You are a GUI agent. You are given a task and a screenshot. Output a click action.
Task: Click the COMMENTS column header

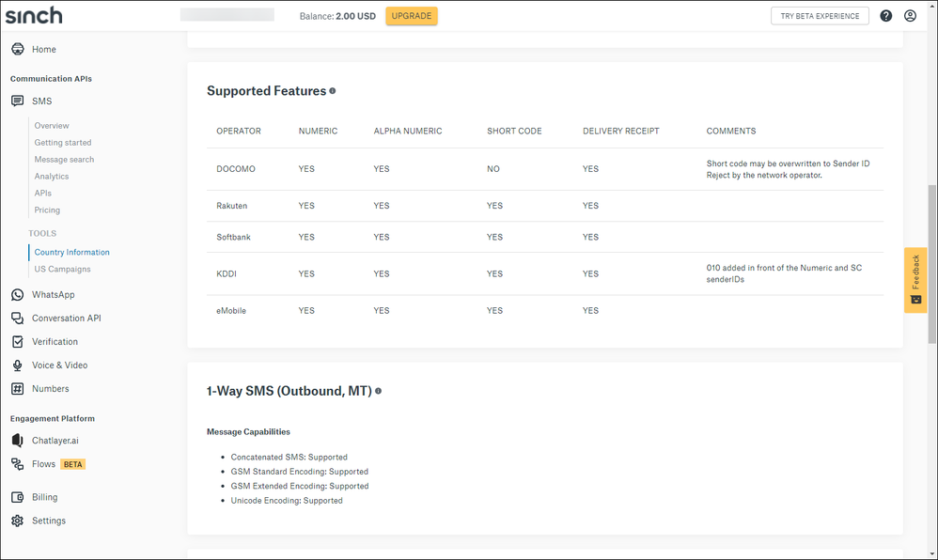pos(731,131)
